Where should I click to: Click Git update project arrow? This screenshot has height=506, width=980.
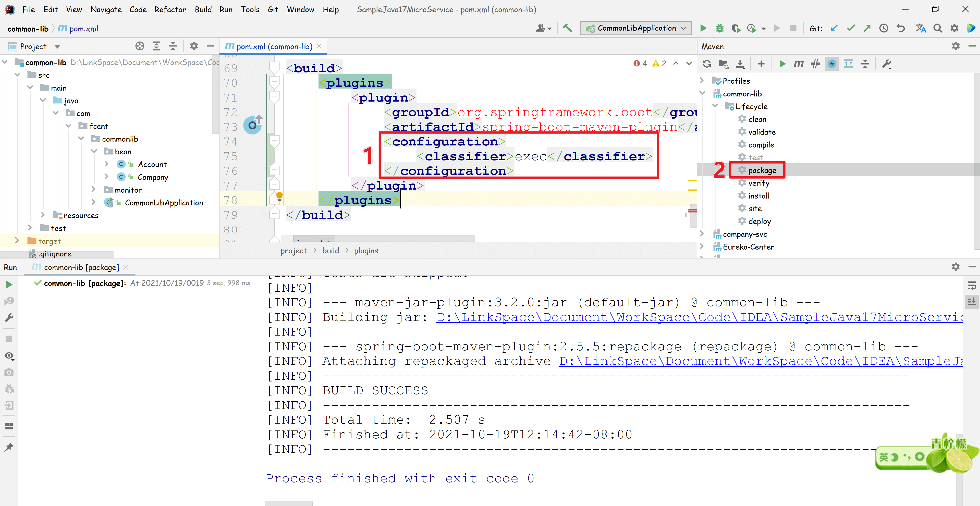click(834, 28)
